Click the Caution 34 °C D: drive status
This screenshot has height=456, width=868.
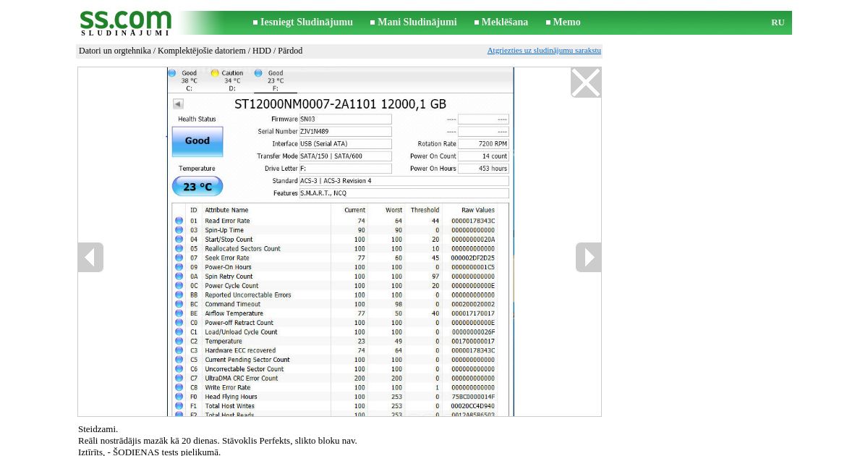coord(228,80)
